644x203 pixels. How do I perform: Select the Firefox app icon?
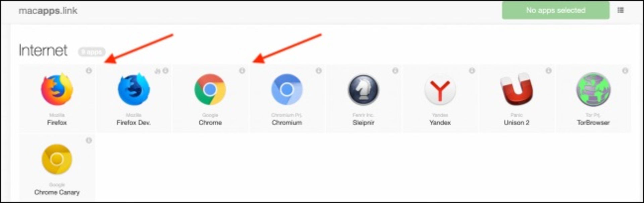point(57,89)
